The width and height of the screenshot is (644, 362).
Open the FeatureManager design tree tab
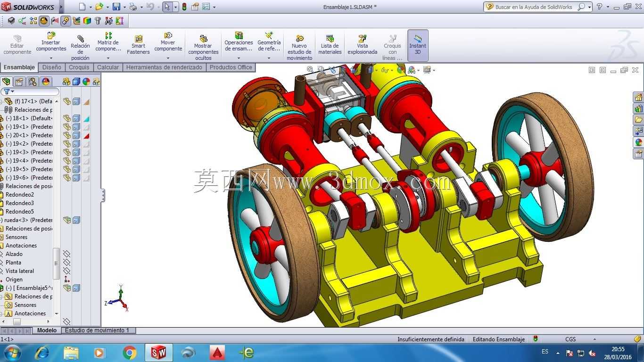point(7,82)
